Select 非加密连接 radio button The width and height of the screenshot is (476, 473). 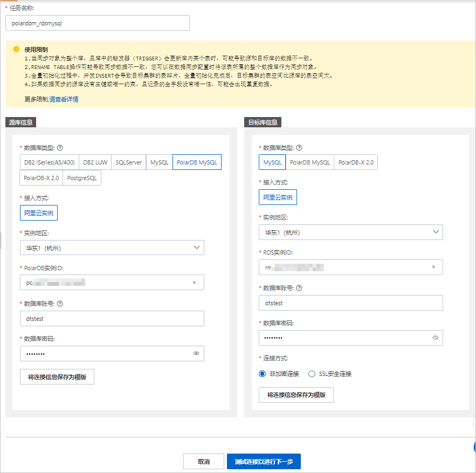[x=263, y=374]
